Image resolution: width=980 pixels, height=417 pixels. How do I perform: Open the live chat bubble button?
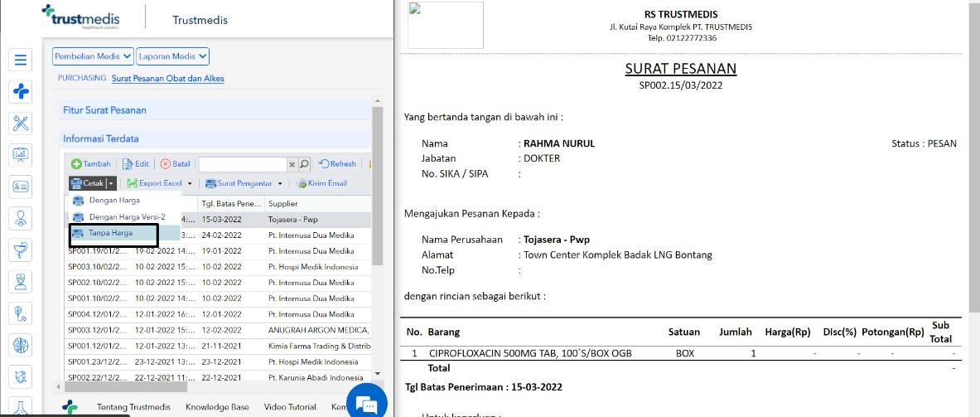367,403
